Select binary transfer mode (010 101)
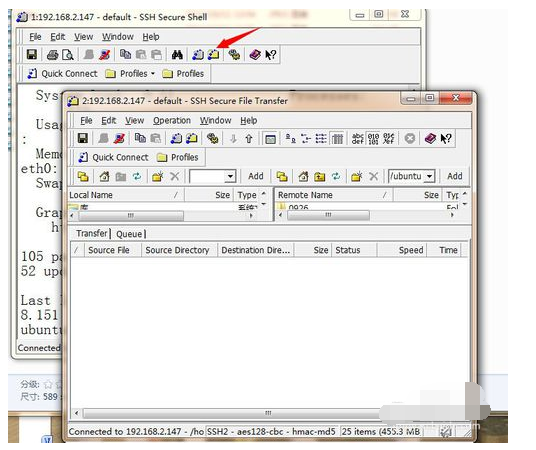Screen dimensions: 536x450 pyautogui.click(x=373, y=138)
